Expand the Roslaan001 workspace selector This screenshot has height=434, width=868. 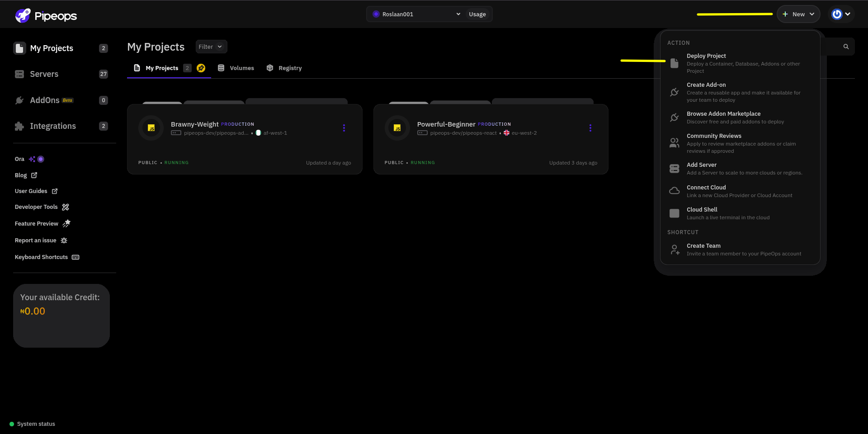click(416, 14)
